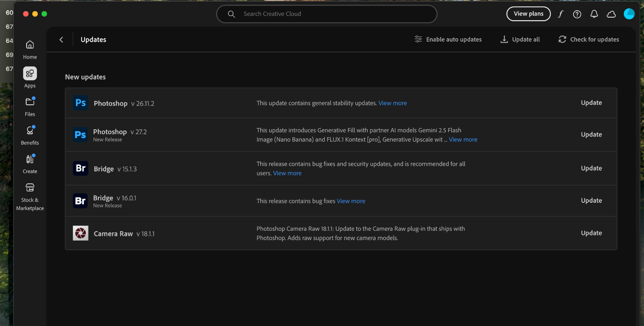Click the View plans button
The image size is (644, 326).
click(x=529, y=14)
